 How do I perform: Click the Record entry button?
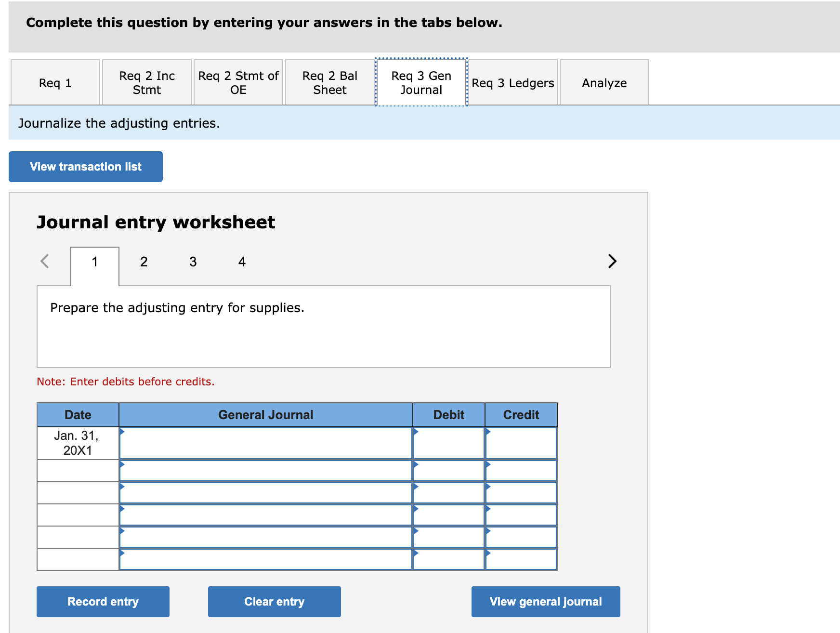(x=103, y=601)
